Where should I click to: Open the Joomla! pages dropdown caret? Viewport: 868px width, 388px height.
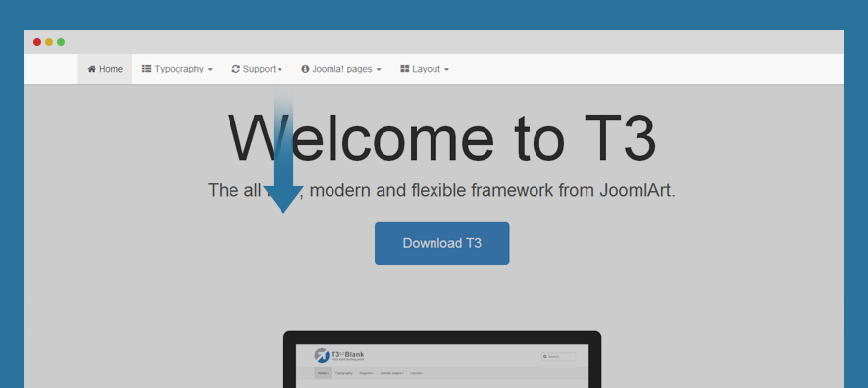pos(379,70)
